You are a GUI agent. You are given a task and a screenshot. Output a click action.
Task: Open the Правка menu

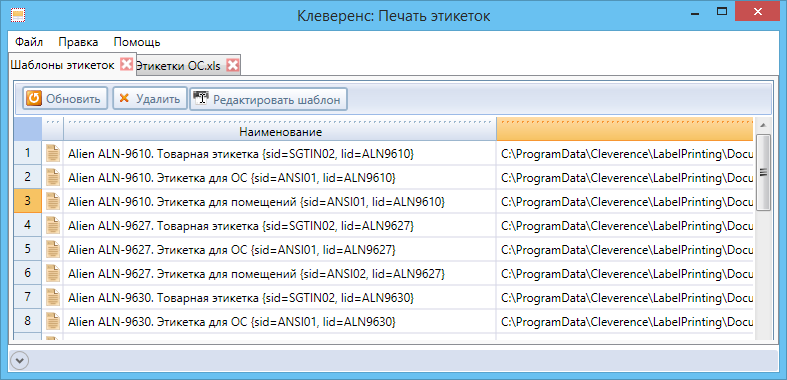78,42
